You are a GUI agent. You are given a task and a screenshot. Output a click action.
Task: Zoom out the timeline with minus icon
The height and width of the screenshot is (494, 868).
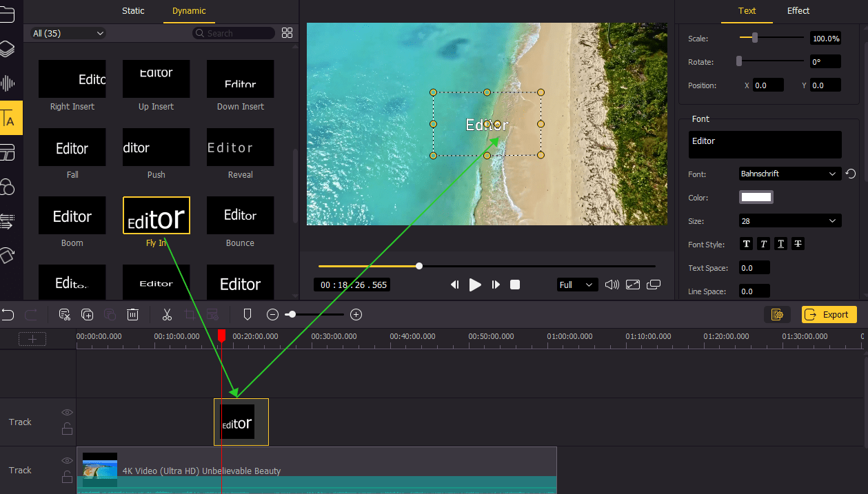(272, 315)
